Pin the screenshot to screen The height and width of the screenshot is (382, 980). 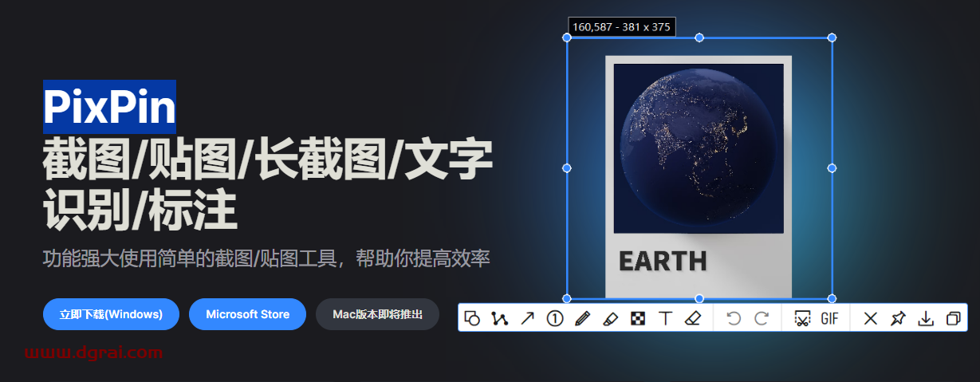(898, 318)
